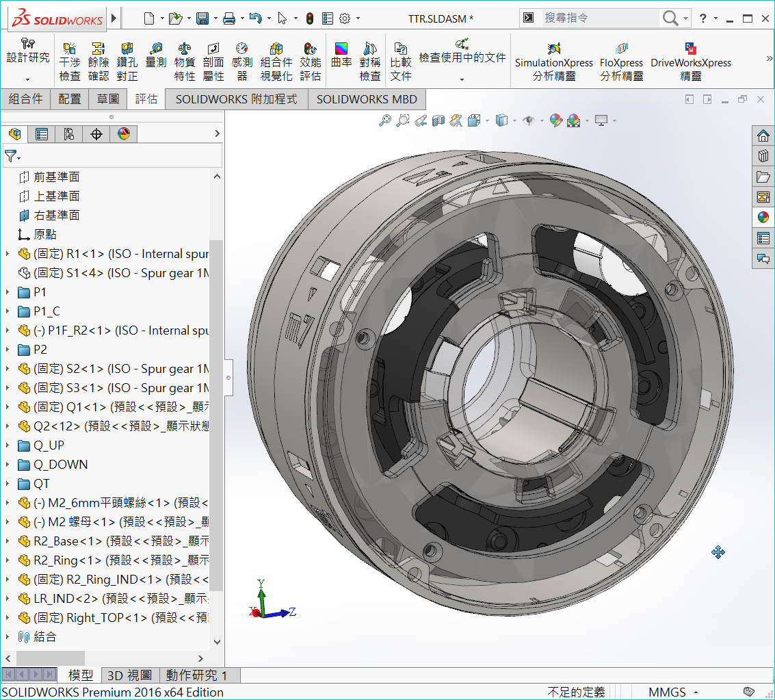775x700 pixels.
Task: Select the 3D 視圖 bottom tab
Action: coord(130,675)
